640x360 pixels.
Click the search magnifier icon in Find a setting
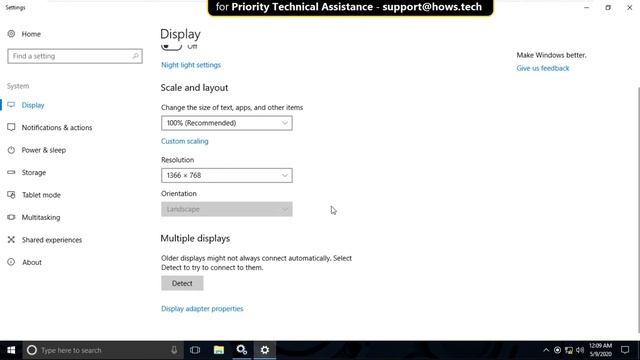[135, 56]
